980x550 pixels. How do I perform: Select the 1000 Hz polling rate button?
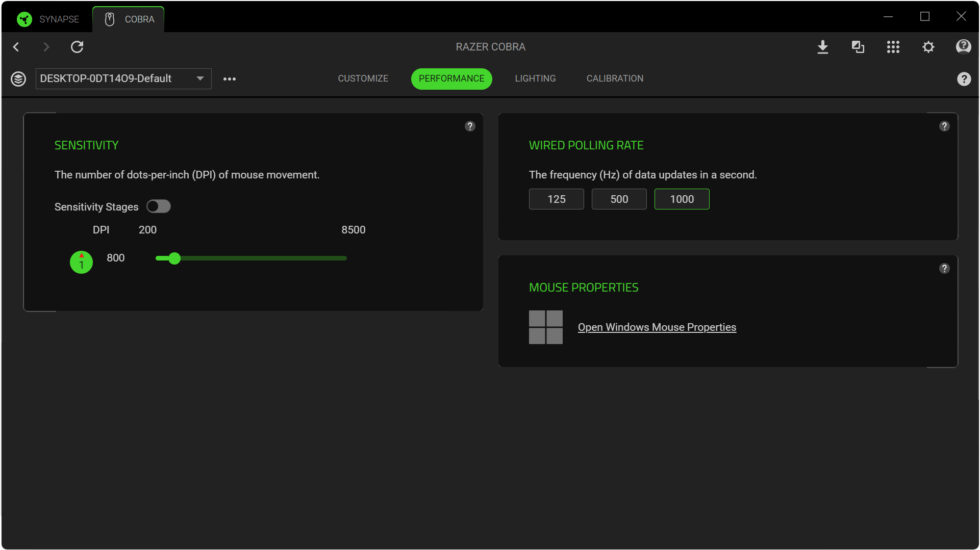(x=682, y=199)
